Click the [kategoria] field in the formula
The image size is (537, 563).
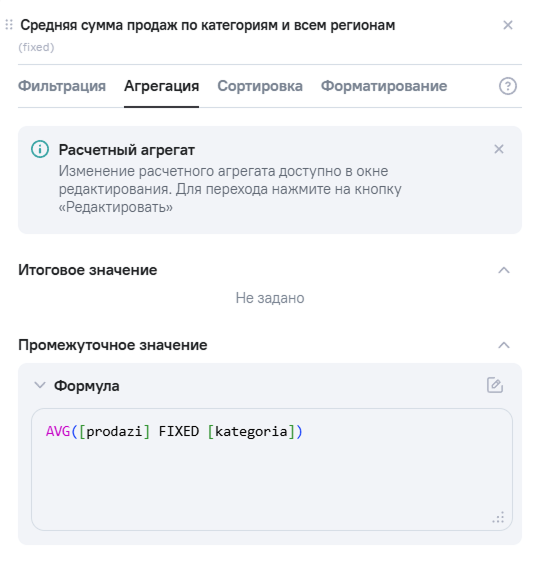coord(251,431)
